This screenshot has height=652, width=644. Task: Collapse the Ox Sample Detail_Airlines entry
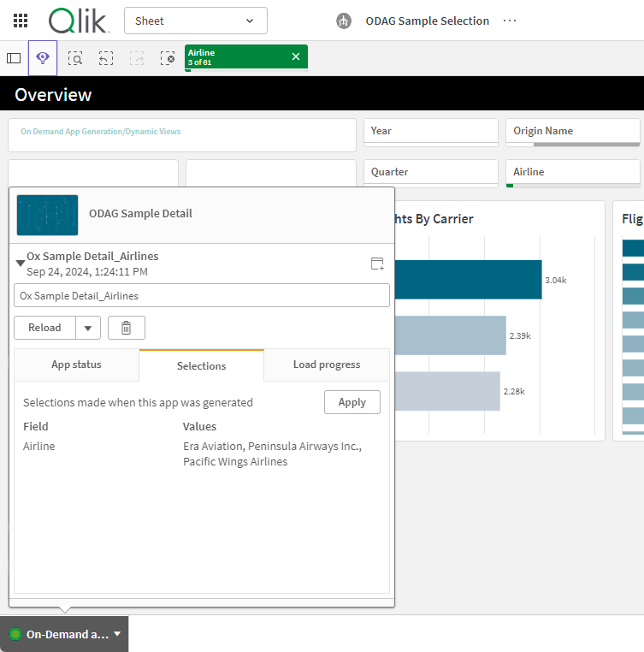(x=20, y=264)
